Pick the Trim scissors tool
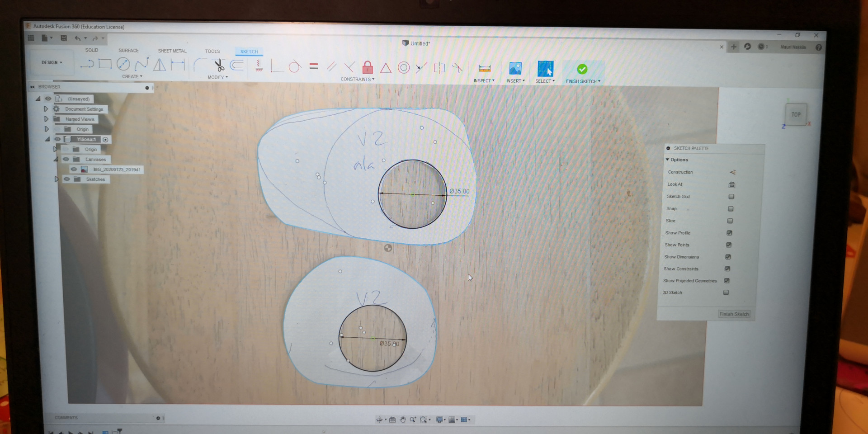Screen dimensions: 868x434 (x=219, y=66)
